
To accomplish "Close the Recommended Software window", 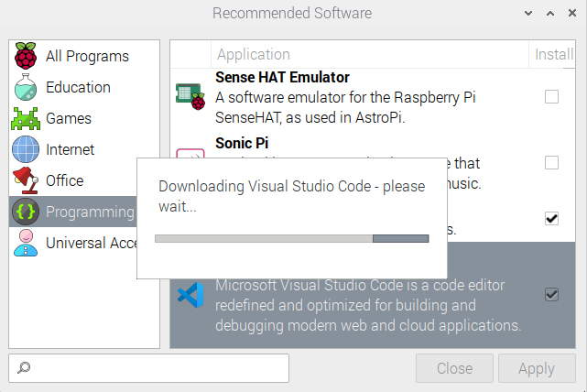I will 572,13.
